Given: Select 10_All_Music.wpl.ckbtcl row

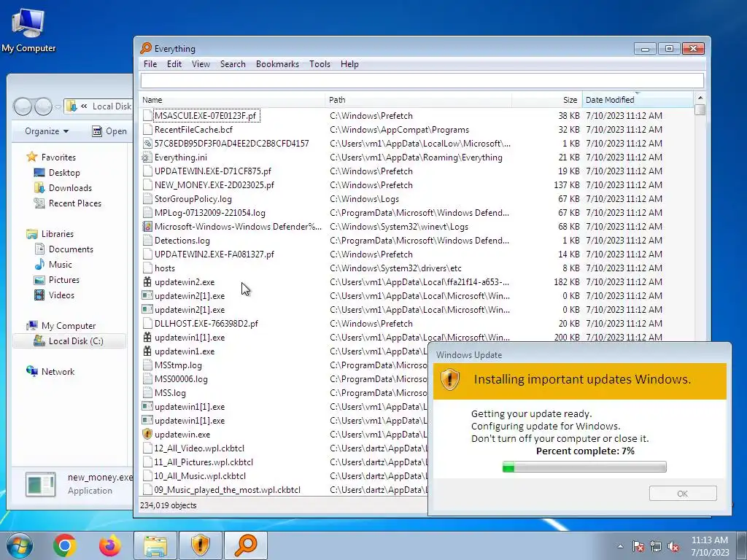Looking at the screenshot, I should (x=284, y=475).
